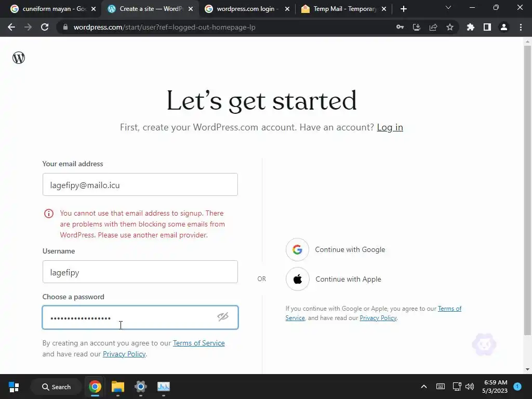Click the touch keyboard tray icon

(441, 387)
